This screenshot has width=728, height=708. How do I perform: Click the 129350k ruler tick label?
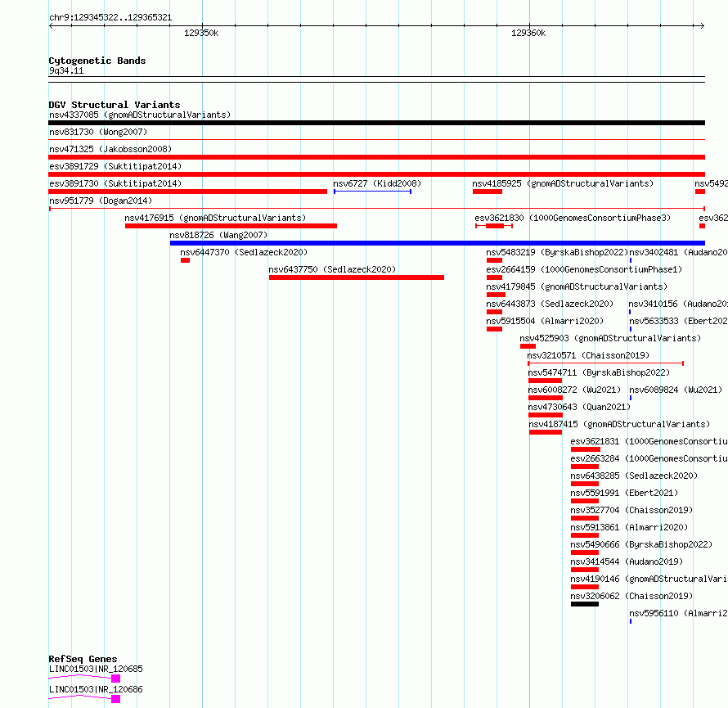coord(201,33)
